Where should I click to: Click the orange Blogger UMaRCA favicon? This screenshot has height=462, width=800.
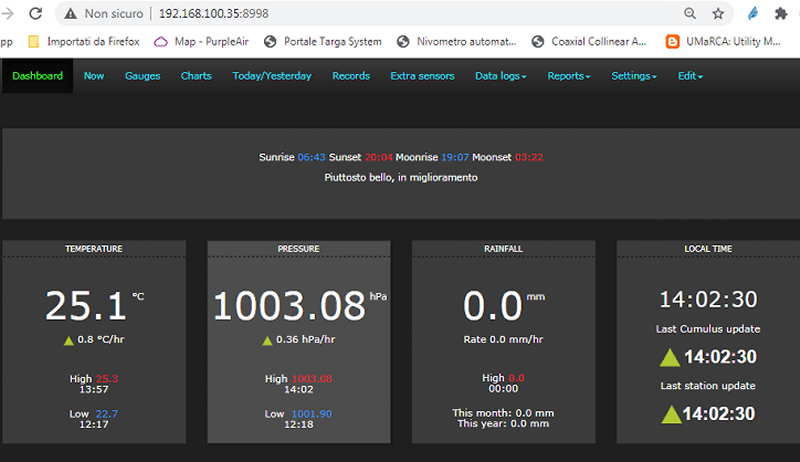[x=672, y=42]
